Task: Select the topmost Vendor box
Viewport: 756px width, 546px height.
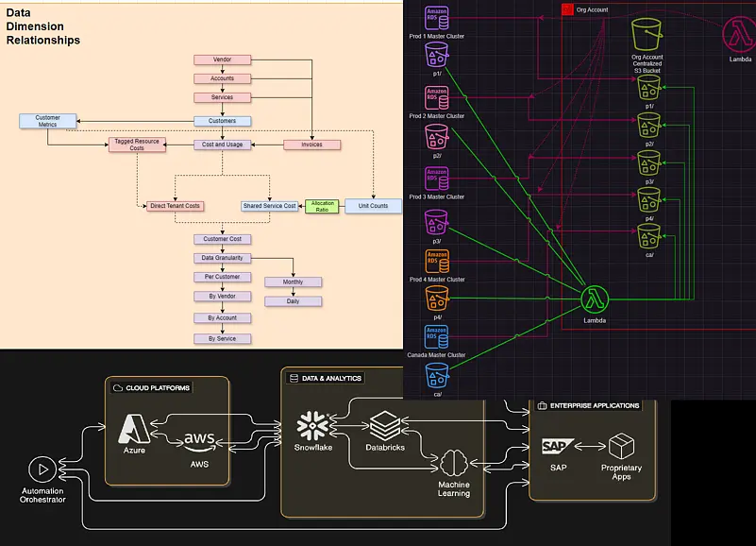Action: [x=223, y=60]
